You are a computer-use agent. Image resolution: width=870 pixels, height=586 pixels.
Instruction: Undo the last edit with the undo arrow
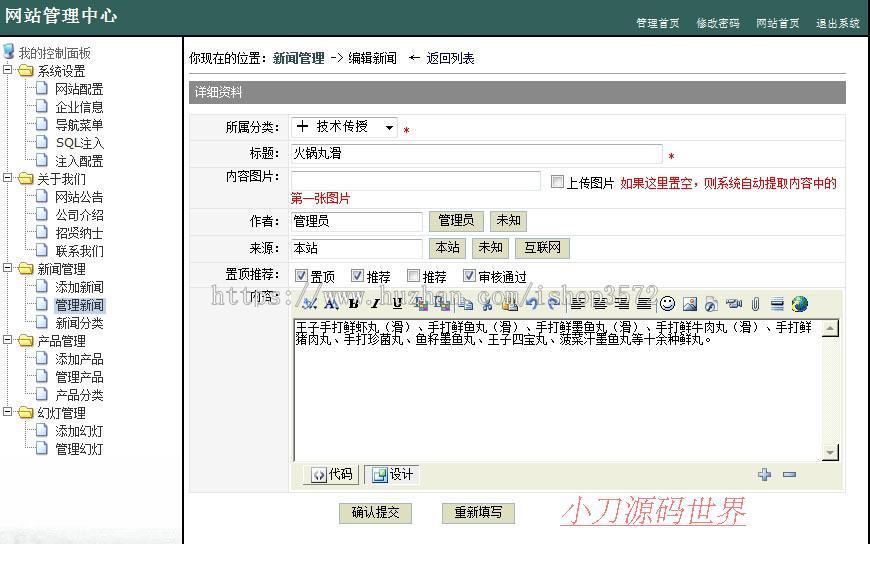click(x=530, y=304)
